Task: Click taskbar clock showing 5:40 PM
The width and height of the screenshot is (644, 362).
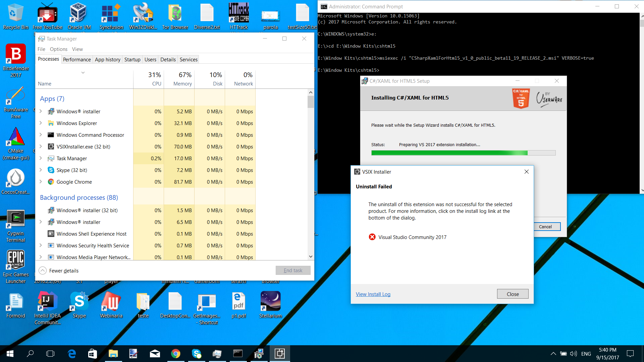Action: tap(607, 354)
